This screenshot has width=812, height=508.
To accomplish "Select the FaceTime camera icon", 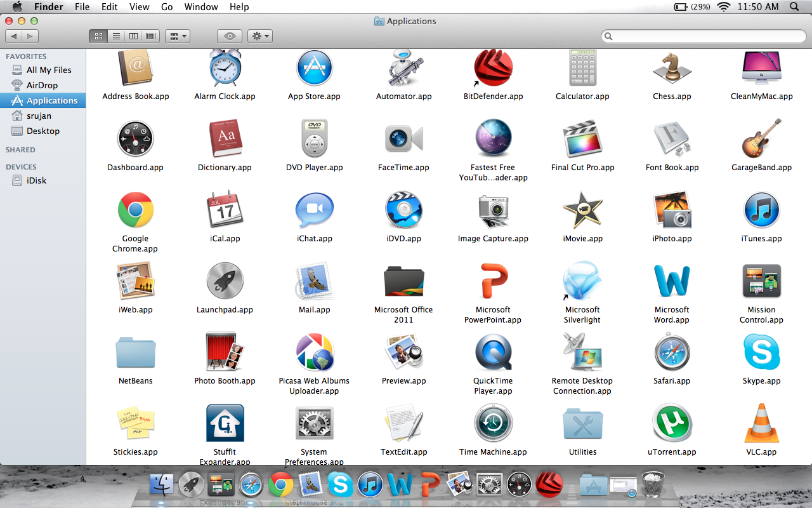I will coord(404,138).
